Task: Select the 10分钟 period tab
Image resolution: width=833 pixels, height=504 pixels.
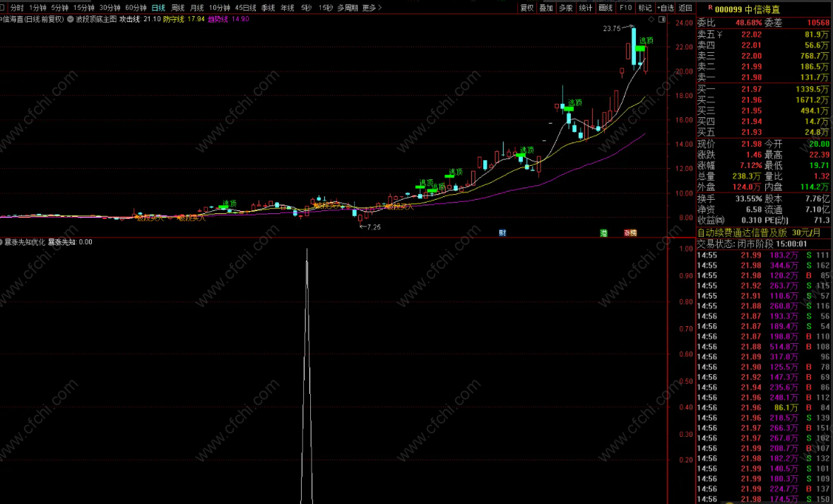Action: click(x=219, y=8)
